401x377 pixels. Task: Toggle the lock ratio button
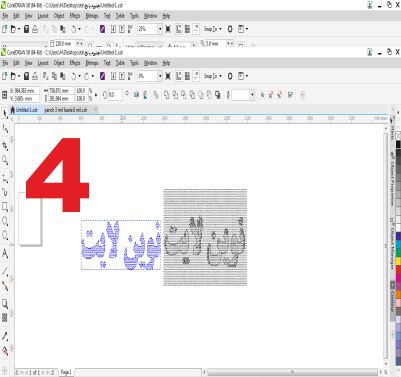pyautogui.click(x=96, y=95)
